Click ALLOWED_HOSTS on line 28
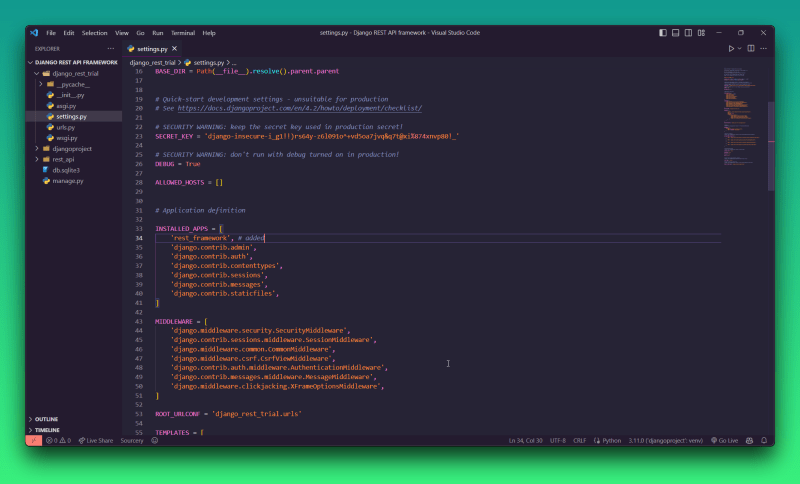 pos(180,182)
